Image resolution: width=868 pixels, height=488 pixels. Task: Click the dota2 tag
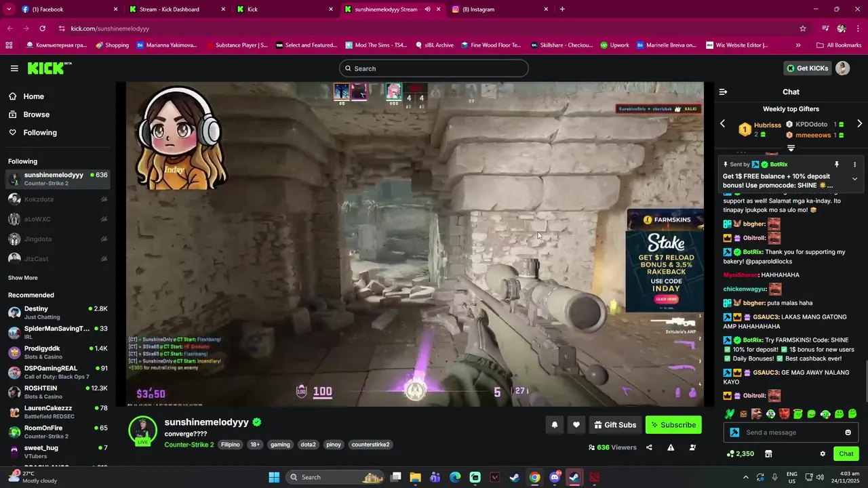click(x=309, y=445)
